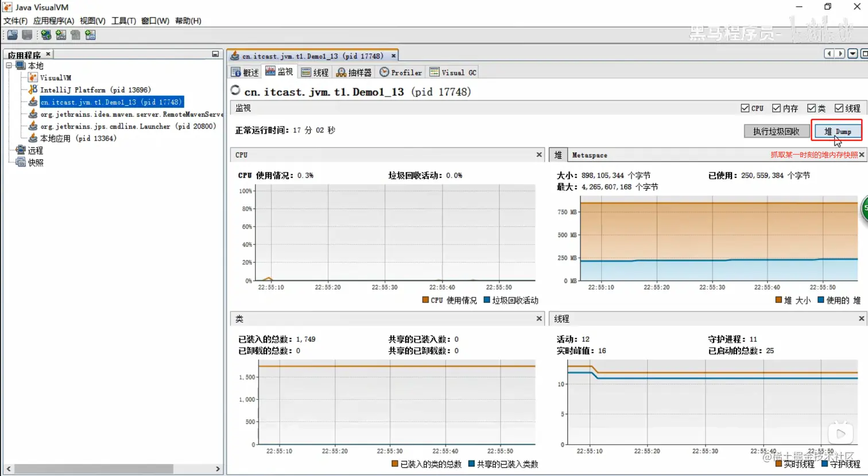
Task: Select 本地应用 (pid 13364) tree entry
Action: pyautogui.click(x=78, y=138)
